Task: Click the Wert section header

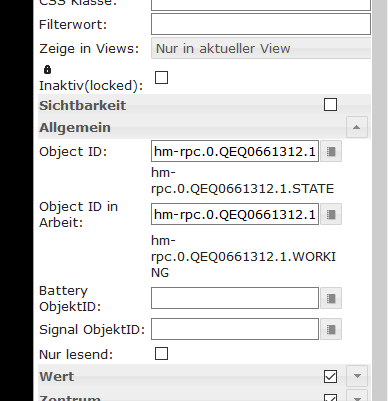Action: coord(57,376)
